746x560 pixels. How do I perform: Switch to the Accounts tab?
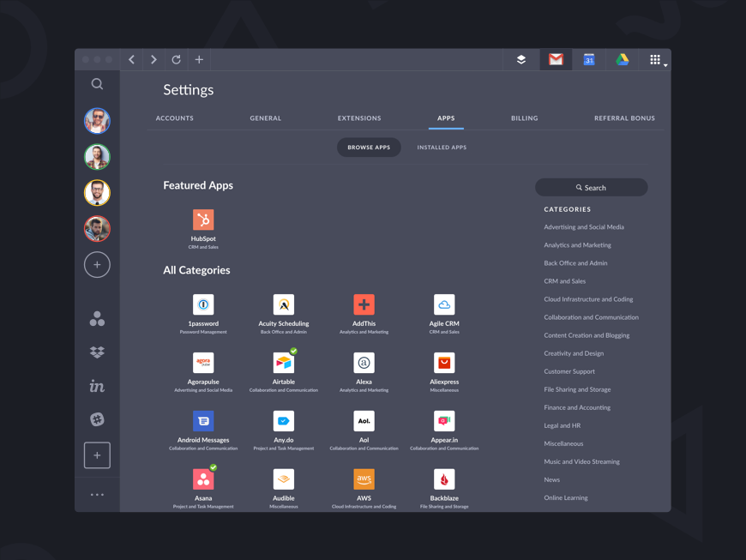[175, 118]
